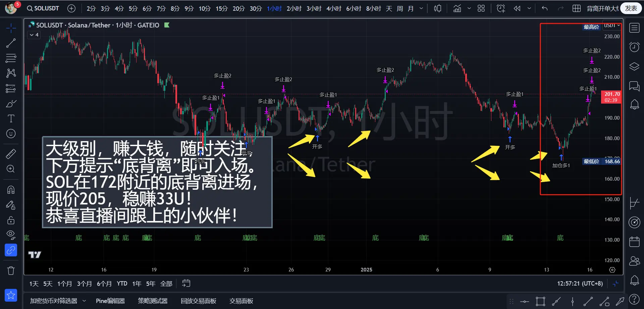
Task: Expand the replay options dropdown chevron
Action: click(x=529, y=8)
